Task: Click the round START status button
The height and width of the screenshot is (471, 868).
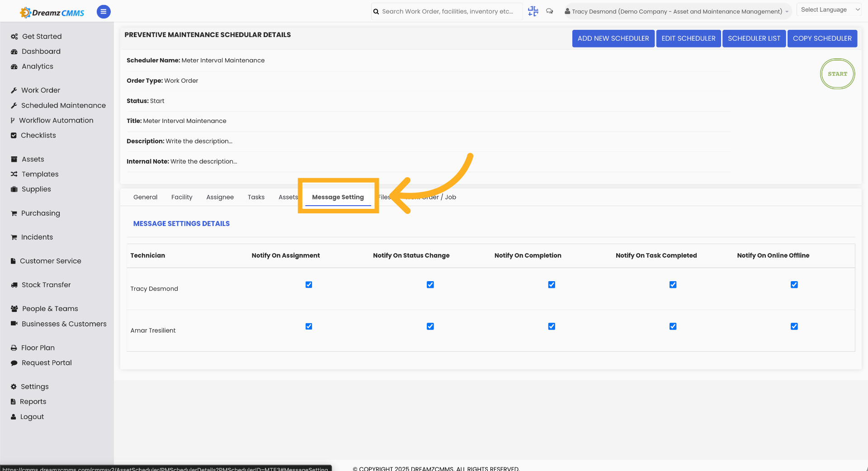Action: coord(837,74)
